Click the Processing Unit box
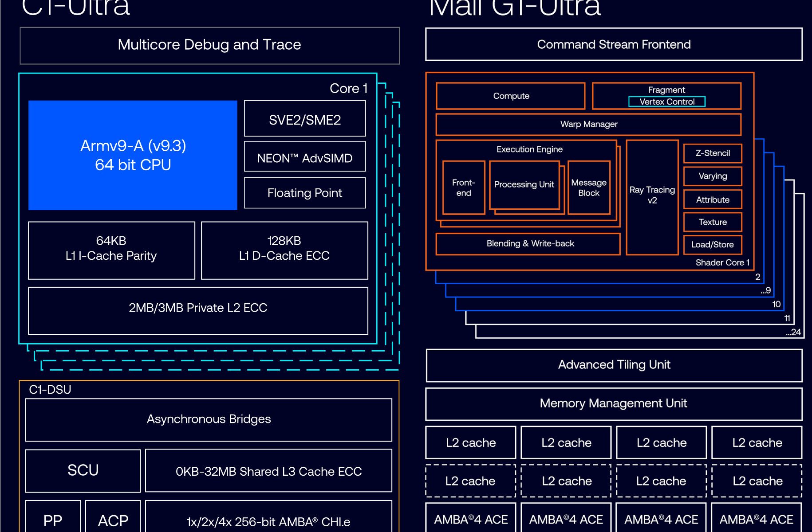This screenshot has height=532, width=812. (x=524, y=185)
